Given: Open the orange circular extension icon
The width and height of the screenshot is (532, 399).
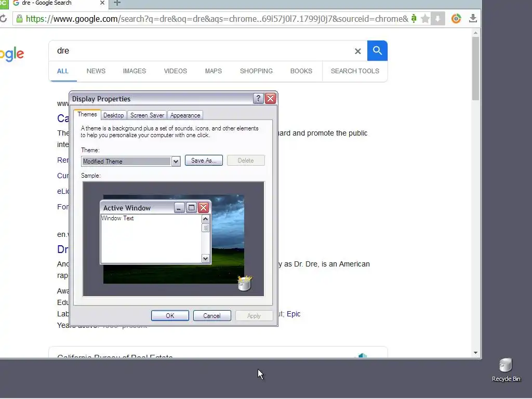Looking at the screenshot, I should pos(456,18).
